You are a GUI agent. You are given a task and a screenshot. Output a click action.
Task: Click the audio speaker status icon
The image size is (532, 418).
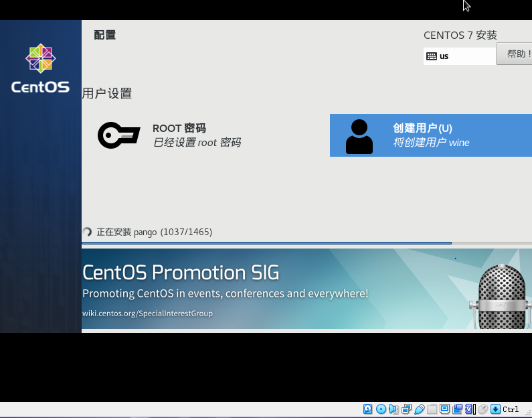(x=393, y=409)
